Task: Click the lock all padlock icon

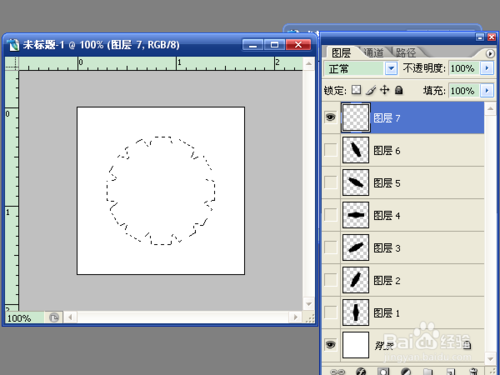Action: pos(399,90)
